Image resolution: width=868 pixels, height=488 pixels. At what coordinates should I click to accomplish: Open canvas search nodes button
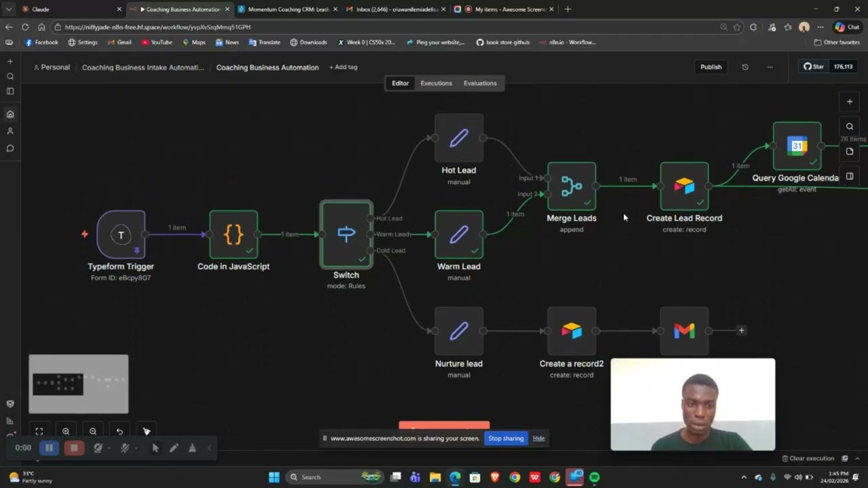tap(850, 126)
